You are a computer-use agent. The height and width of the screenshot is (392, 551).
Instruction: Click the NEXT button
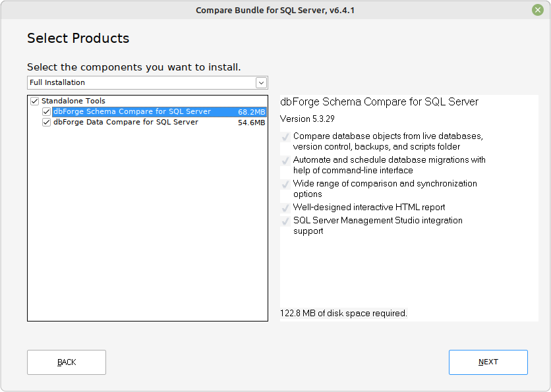[x=488, y=362]
